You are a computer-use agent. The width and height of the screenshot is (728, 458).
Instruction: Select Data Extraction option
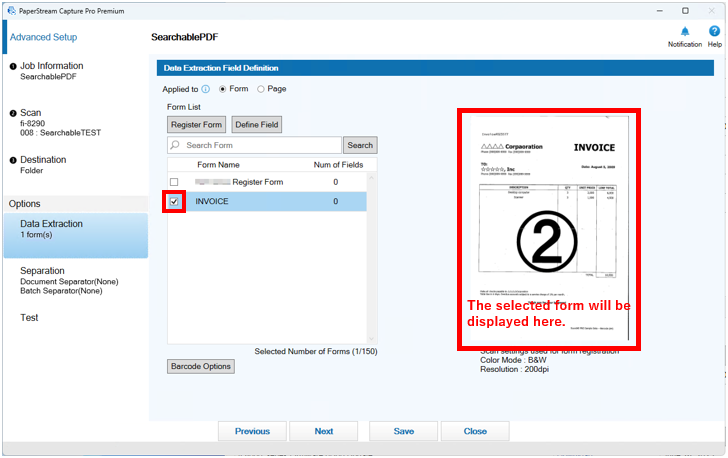click(76, 236)
